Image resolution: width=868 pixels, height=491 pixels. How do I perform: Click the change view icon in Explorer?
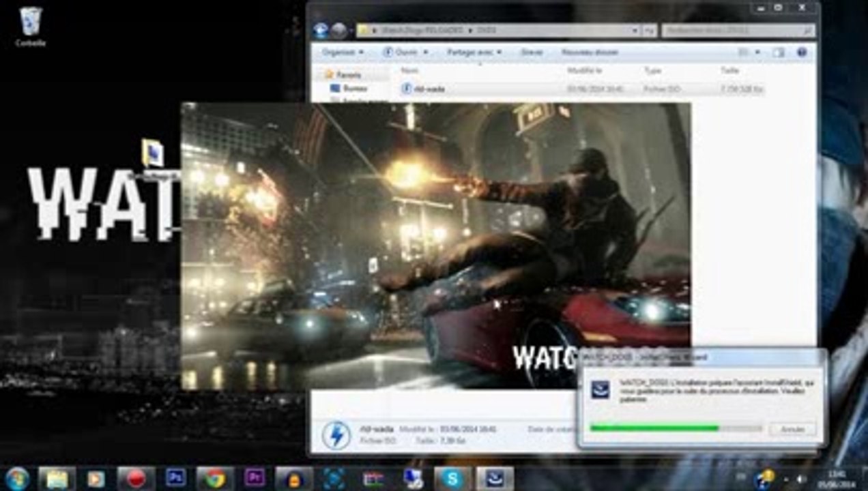coord(743,52)
